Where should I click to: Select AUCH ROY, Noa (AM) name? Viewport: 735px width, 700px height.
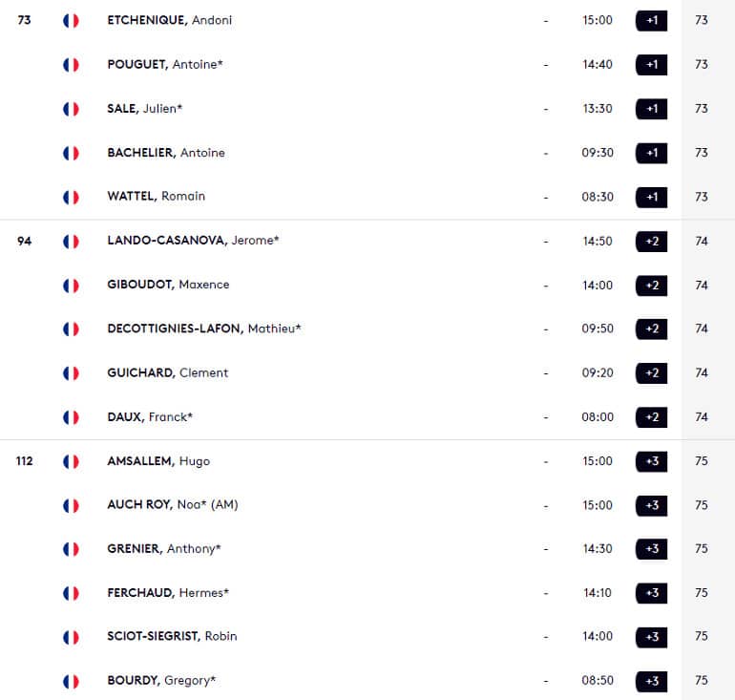point(173,504)
